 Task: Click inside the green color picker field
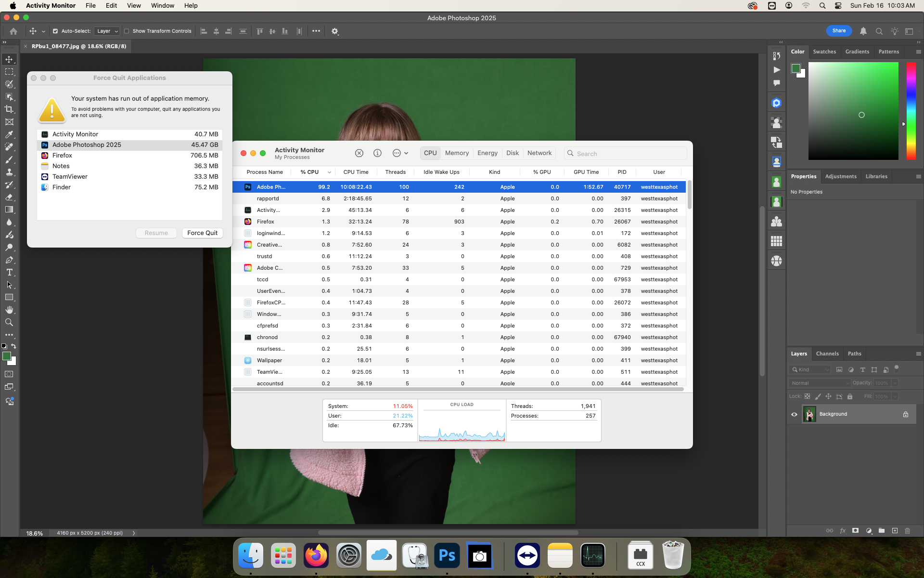pos(853,111)
